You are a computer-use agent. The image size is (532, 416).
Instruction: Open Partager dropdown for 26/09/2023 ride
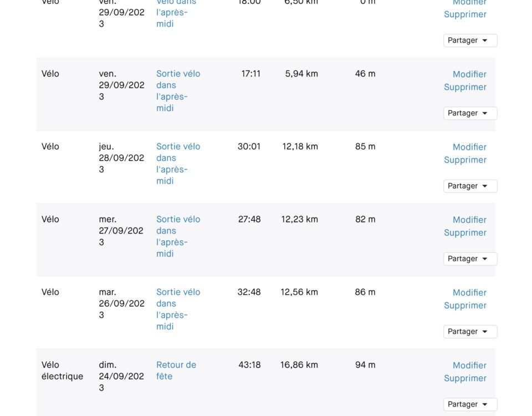pos(470,332)
